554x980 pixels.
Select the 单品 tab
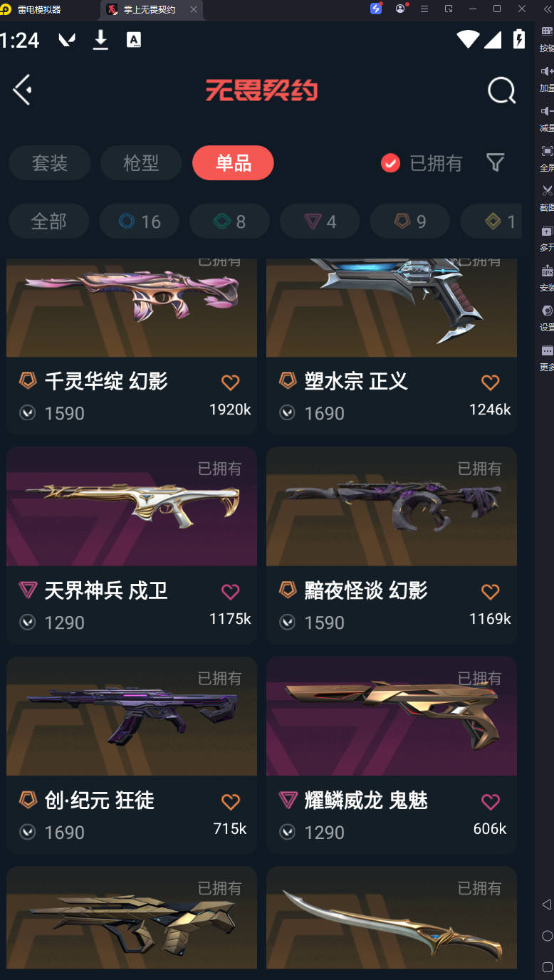[x=233, y=163]
